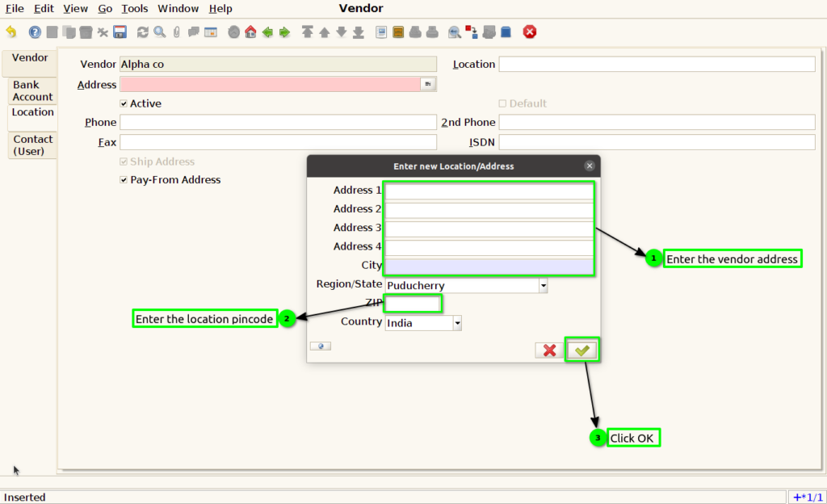
Task: Click the Address field location button
Action: [428, 84]
